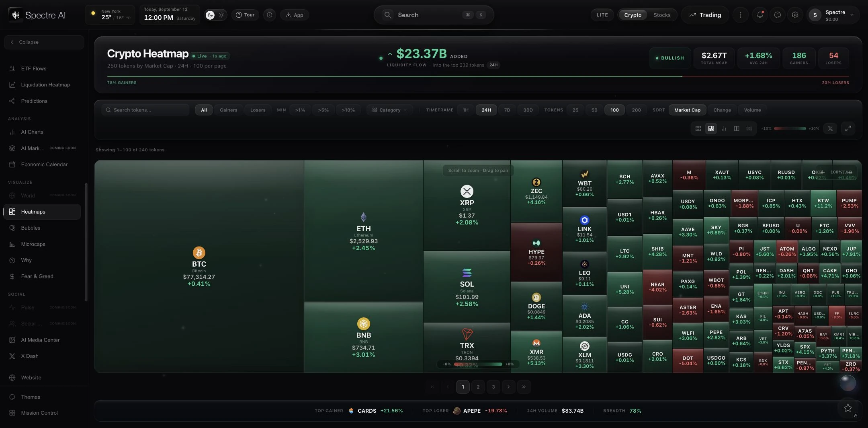The width and height of the screenshot is (868, 428).
Task: Select the grid view layout icon
Action: (x=698, y=128)
